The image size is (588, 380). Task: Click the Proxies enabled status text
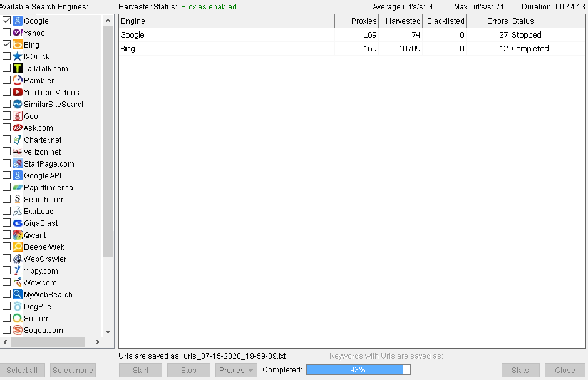tap(209, 7)
